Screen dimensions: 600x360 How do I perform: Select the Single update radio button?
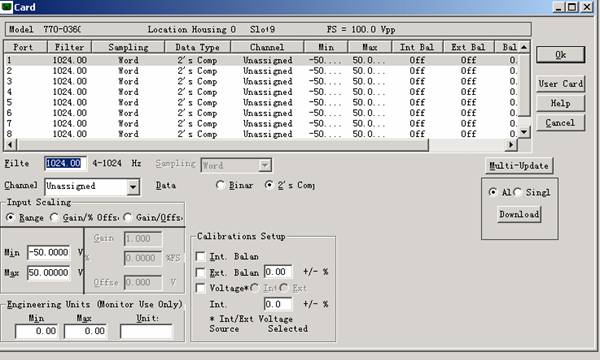point(518,192)
